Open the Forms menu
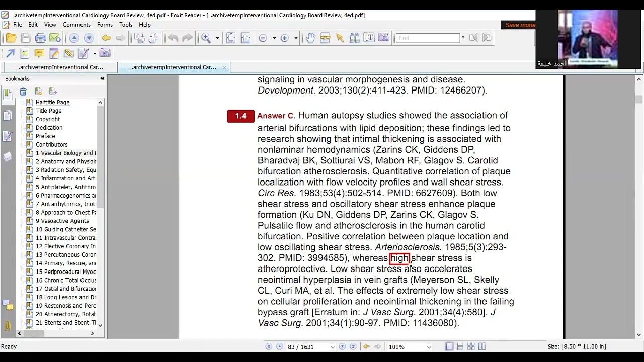 pyautogui.click(x=105, y=25)
